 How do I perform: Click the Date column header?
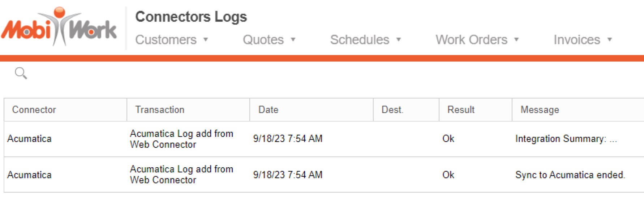(x=268, y=110)
